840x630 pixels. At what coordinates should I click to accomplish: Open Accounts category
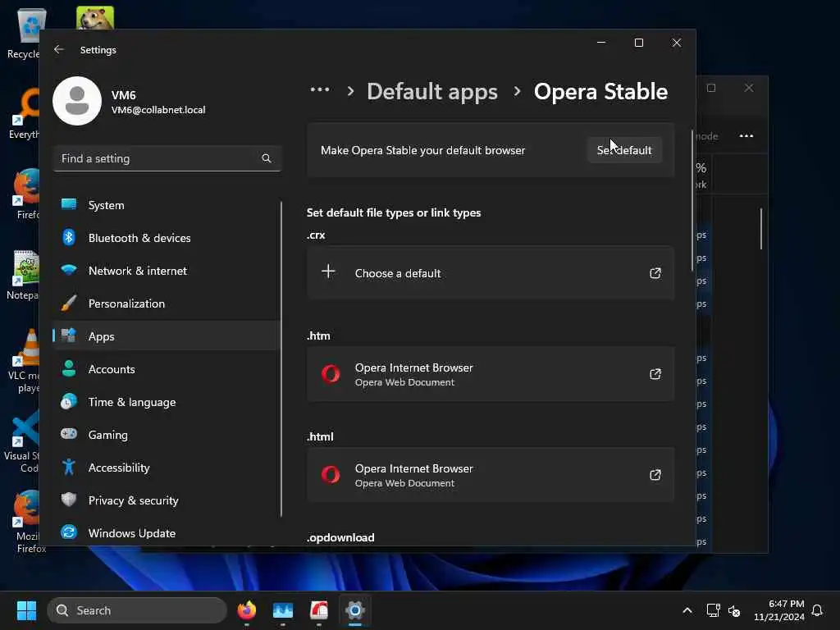tap(166, 369)
